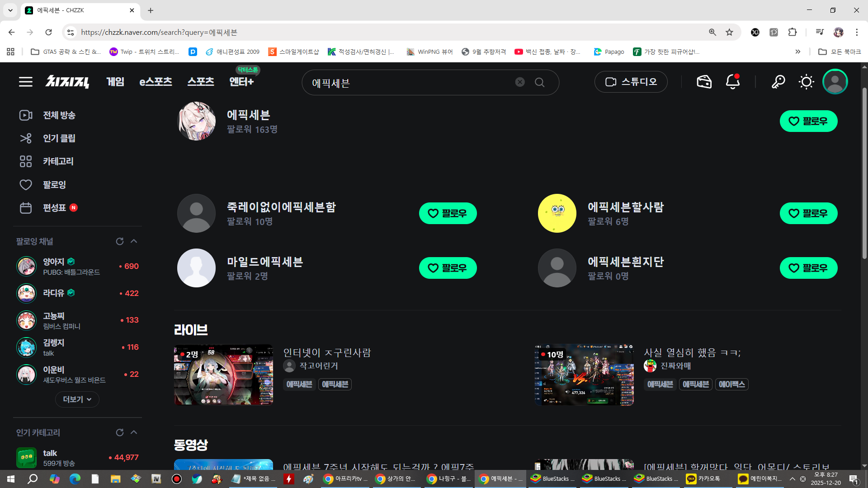The width and height of the screenshot is (868, 488).
Task: Follow the 마일드에픽세븐 channel
Action: [448, 268]
